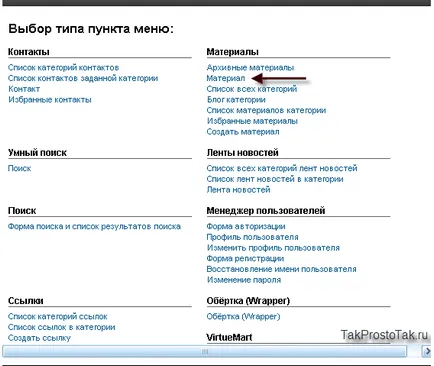Select 'Список материалов категории'
434x366 pixels.
tap(266, 110)
